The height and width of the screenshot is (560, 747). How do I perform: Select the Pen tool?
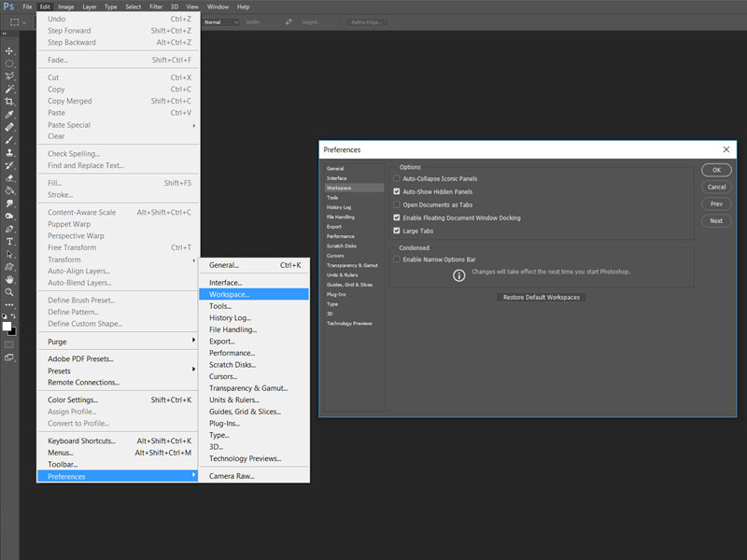point(9,229)
